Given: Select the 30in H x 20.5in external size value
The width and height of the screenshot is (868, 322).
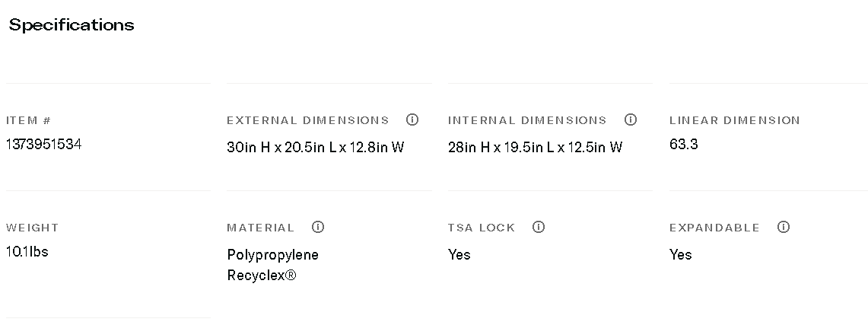Looking at the screenshot, I should coord(315,147).
